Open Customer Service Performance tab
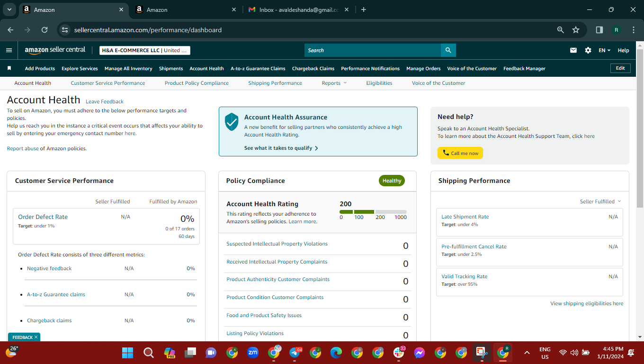The image size is (644, 364). tap(108, 83)
